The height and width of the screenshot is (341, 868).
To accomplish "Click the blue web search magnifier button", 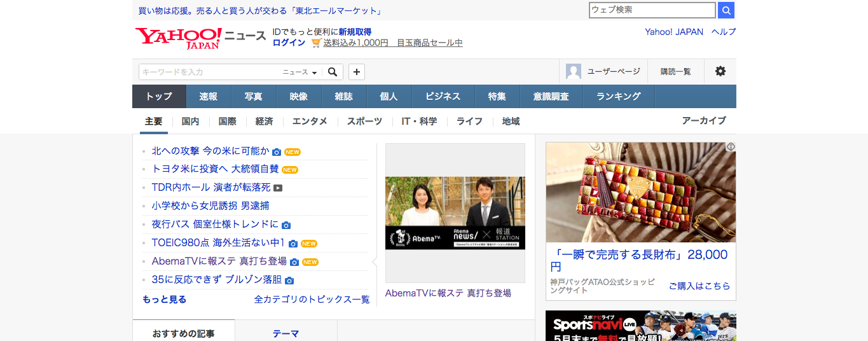I will pyautogui.click(x=726, y=10).
